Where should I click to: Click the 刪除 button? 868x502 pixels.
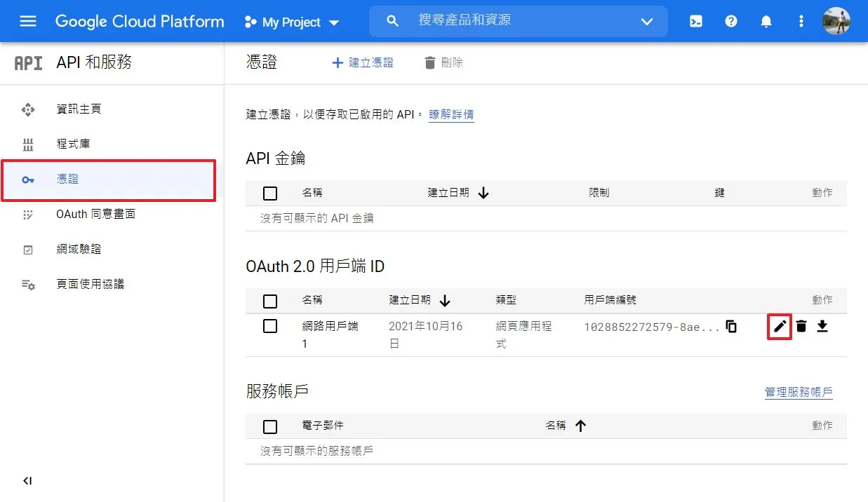coord(443,63)
